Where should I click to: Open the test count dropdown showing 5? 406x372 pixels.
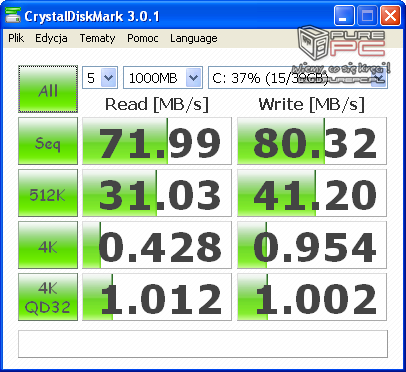point(100,78)
